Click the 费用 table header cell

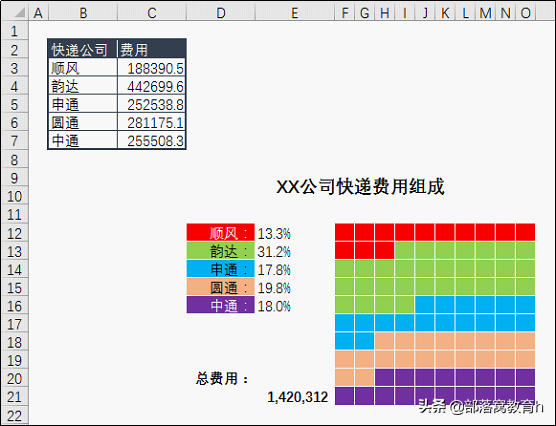(152, 49)
